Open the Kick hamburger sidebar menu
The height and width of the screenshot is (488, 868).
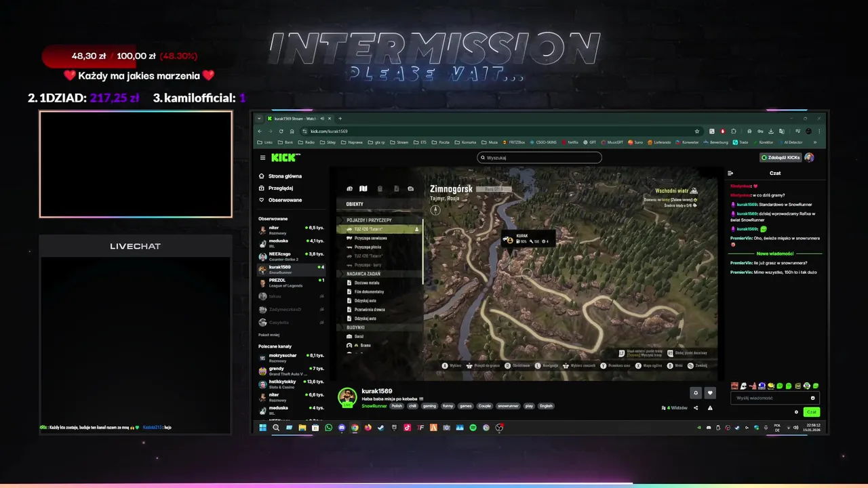(x=262, y=157)
